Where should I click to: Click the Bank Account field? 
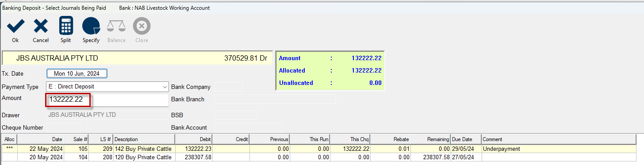[249, 127]
